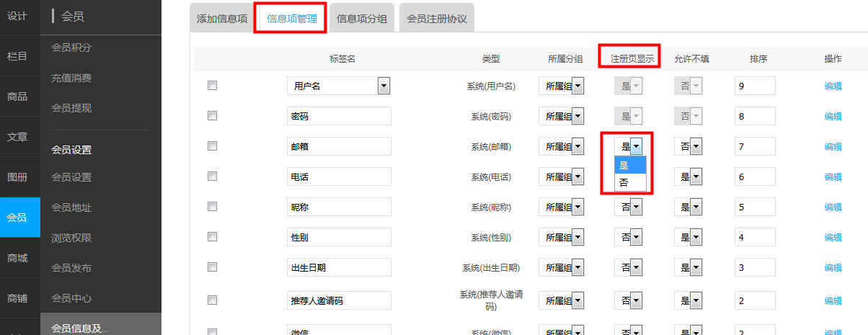Image resolution: width=868 pixels, height=335 pixels.
Task: Click the 邮箱 label name field
Action: [339, 146]
